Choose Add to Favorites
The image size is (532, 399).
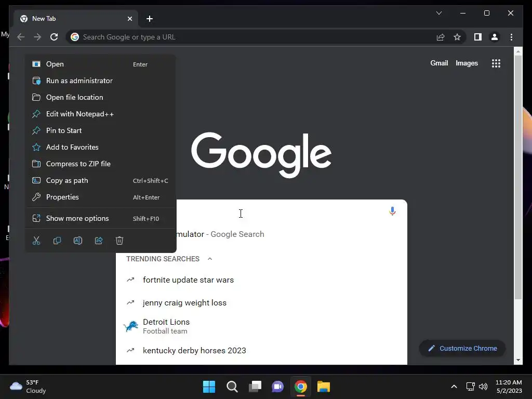[x=100, y=147]
